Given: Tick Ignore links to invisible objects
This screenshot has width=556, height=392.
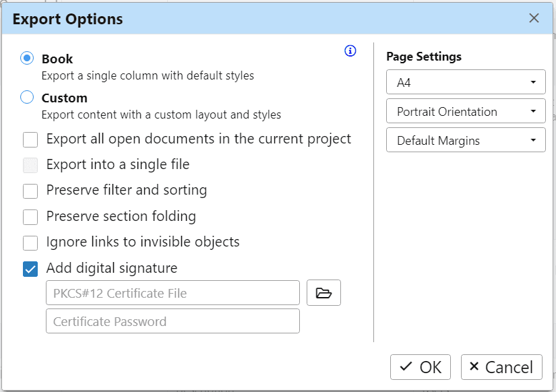Looking at the screenshot, I should [30, 242].
